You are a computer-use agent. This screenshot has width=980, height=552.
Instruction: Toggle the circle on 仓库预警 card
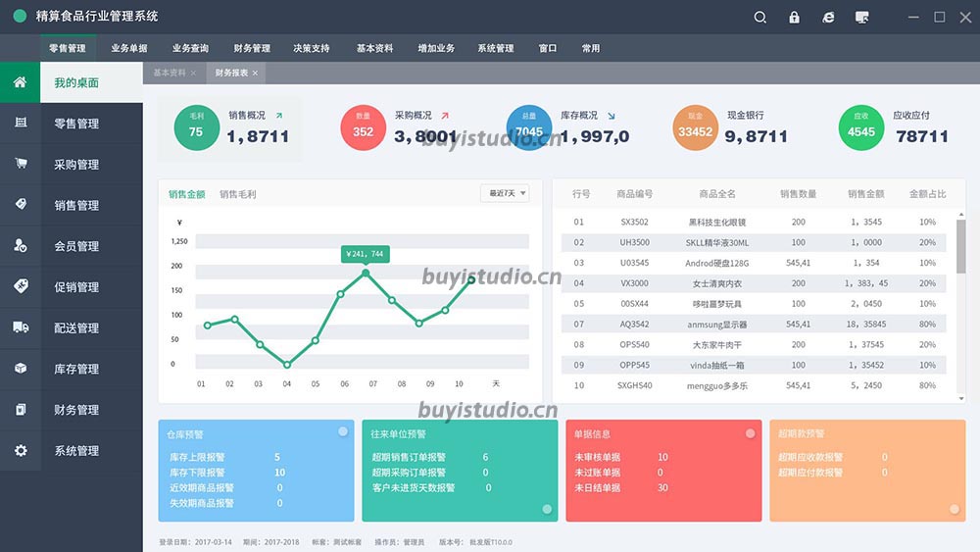point(343,431)
